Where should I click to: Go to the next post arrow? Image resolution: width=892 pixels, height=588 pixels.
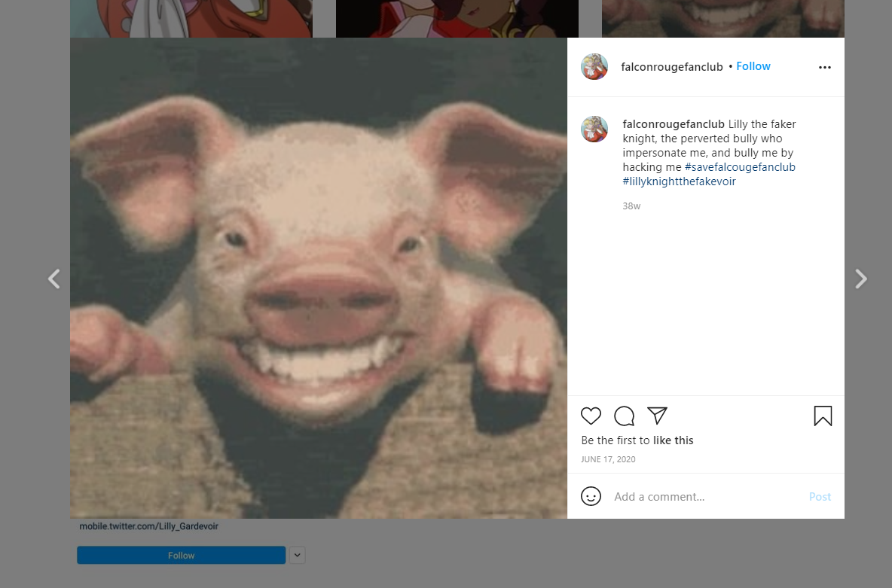860,279
